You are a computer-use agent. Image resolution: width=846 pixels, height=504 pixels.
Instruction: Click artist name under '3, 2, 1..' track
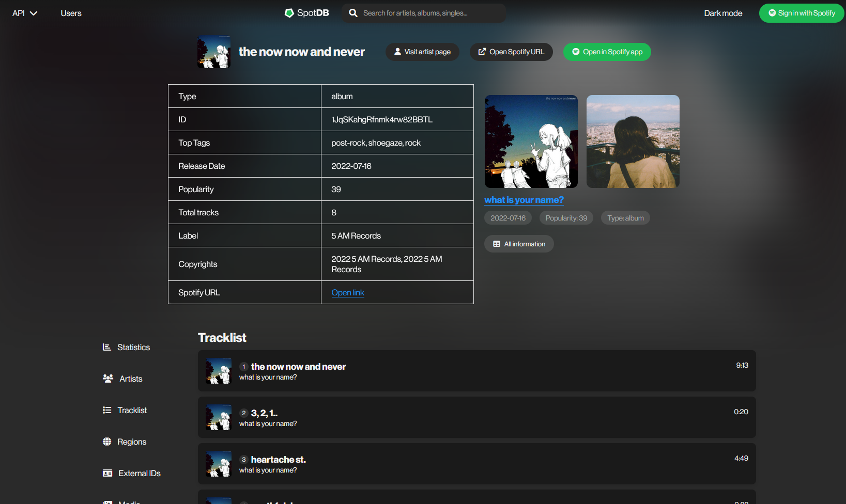click(268, 423)
